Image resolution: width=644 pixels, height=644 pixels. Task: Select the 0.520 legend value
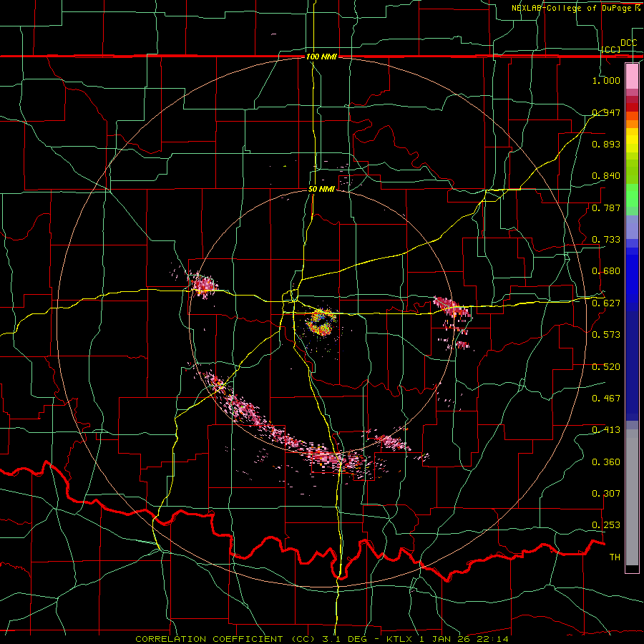coord(606,367)
